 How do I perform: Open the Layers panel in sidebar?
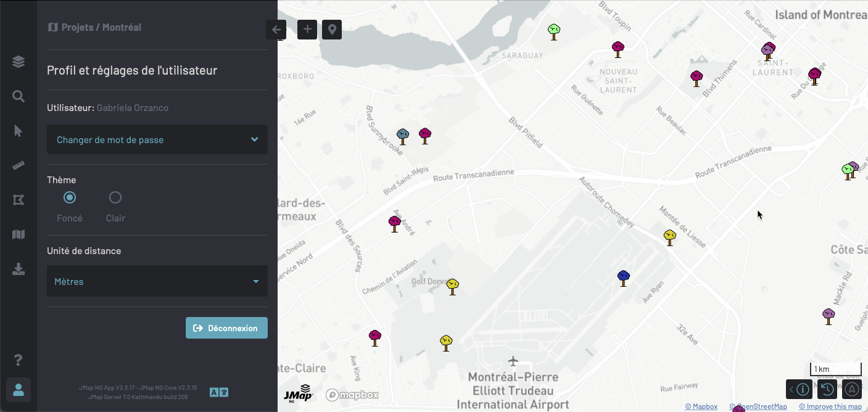tap(19, 62)
